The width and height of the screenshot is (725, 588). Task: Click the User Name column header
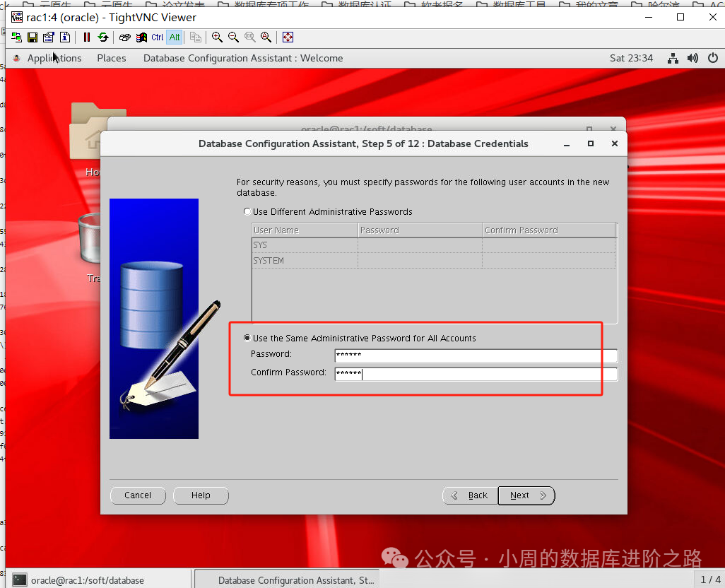(x=305, y=230)
